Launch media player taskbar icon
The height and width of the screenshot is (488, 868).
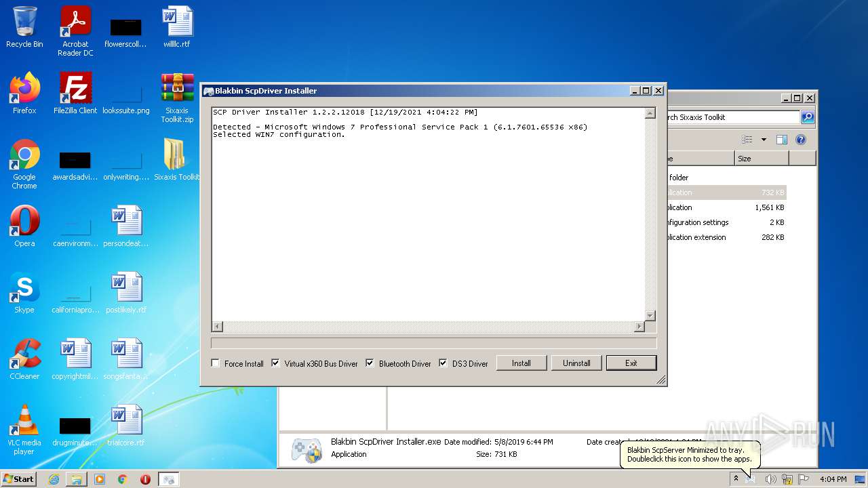[100, 479]
